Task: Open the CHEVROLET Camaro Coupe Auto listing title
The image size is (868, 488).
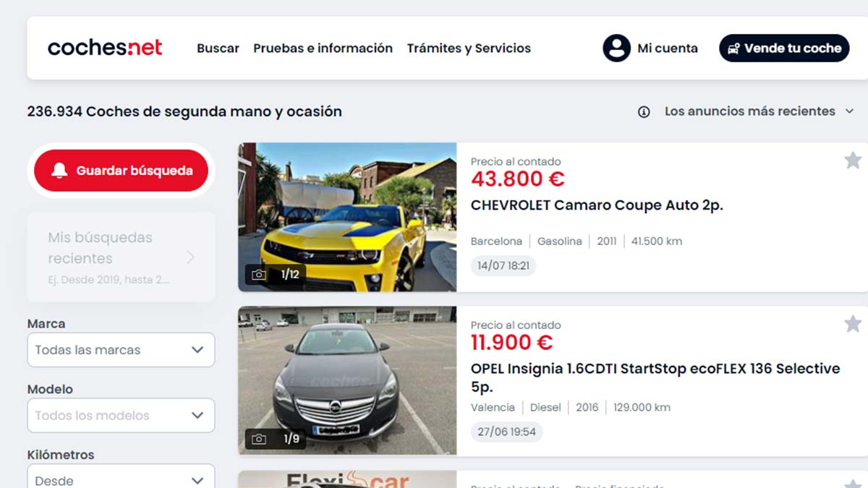Action: pyautogui.click(x=597, y=205)
